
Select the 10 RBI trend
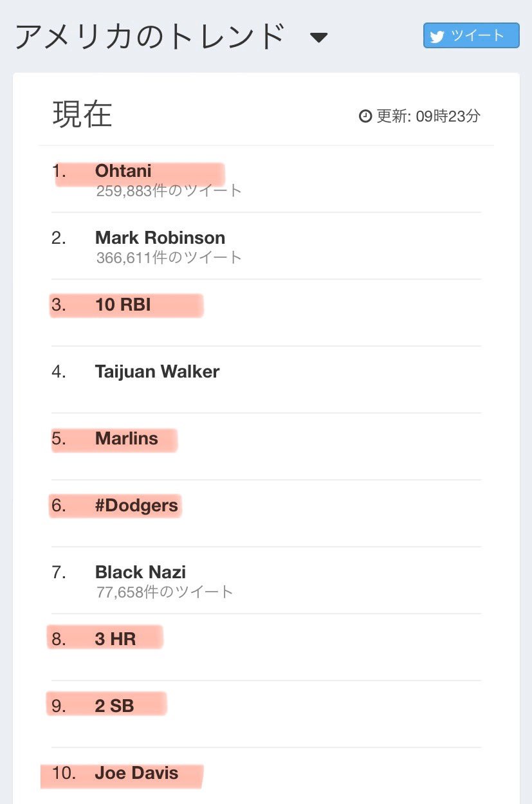(123, 305)
